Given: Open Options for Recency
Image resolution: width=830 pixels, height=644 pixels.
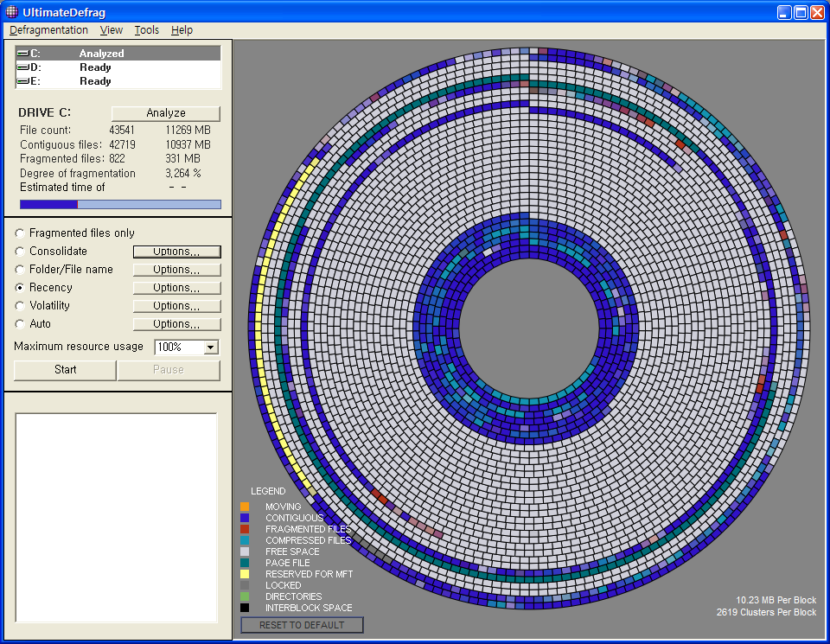Looking at the screenshot, I should [176, 288].
